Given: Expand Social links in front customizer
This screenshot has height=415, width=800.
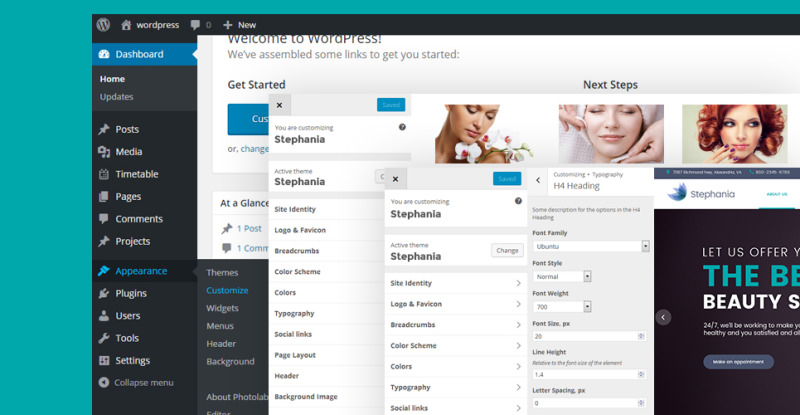Looking at the screenshot, I should coord(456,408).
